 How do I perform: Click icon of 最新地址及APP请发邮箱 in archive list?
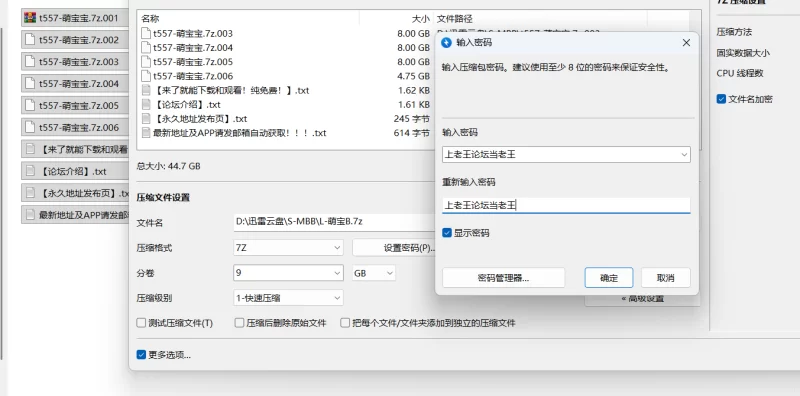coord(146,133)
